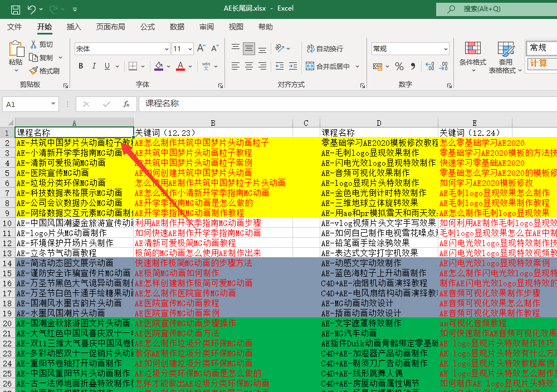Click the Cut (剪切) scissors icon
Screen dimensions: 557x392
tap(33, 44)
